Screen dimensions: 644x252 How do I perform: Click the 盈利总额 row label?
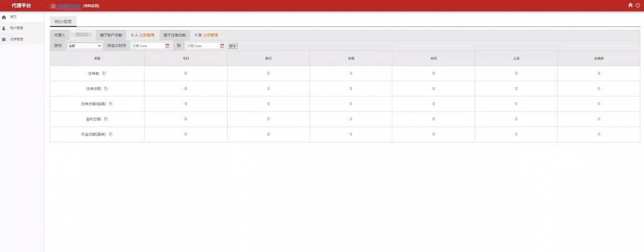point(94,119)
